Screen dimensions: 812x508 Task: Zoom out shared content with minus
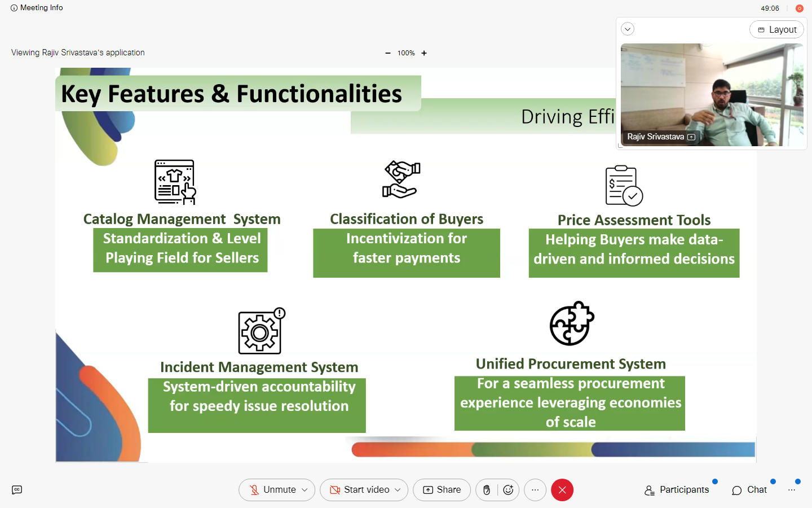click(388, 53)
